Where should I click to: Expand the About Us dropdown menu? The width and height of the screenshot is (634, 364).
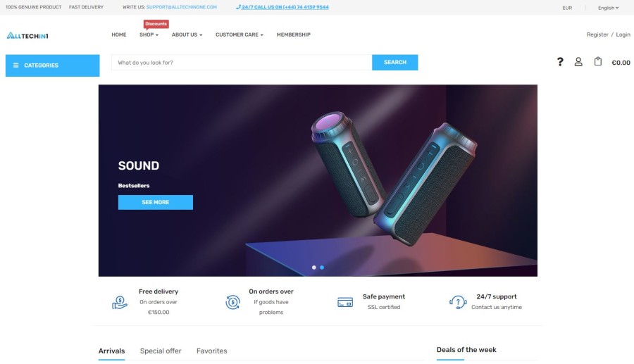tap(187, 34)
